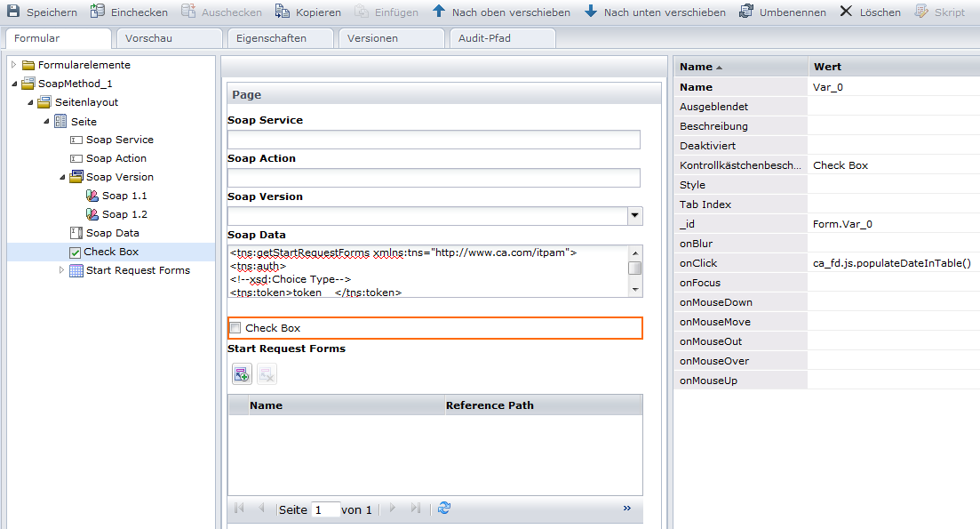
Task: Click the Soap Service input field
Action: (434, 140)
